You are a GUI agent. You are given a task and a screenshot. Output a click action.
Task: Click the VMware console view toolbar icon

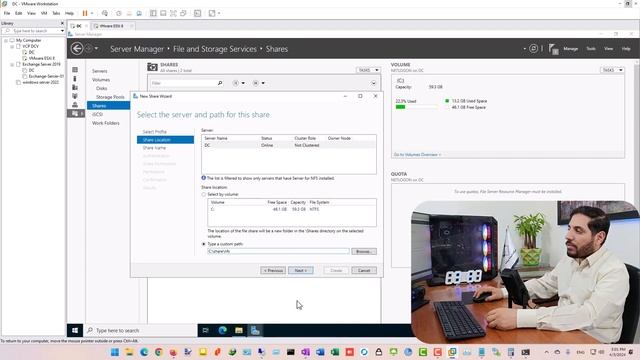tap(198, 13)
